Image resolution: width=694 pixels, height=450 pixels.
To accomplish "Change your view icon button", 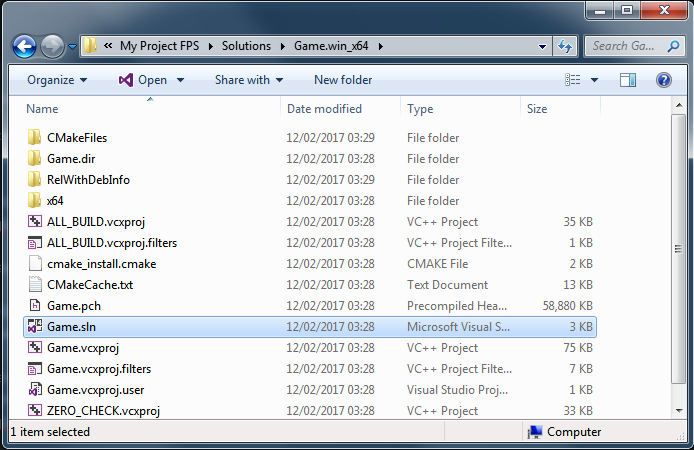I will (573, 80).
